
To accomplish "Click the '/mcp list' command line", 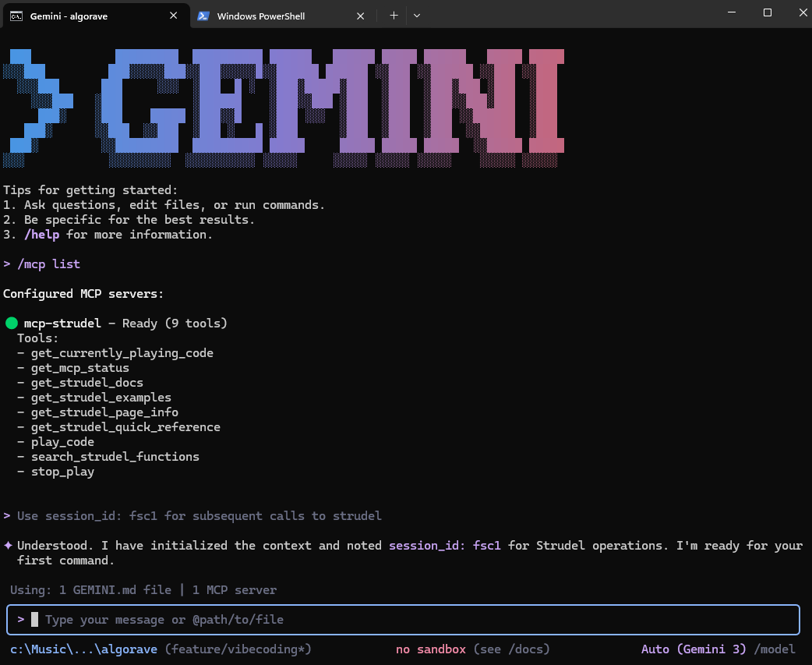I will click(48, 264).
